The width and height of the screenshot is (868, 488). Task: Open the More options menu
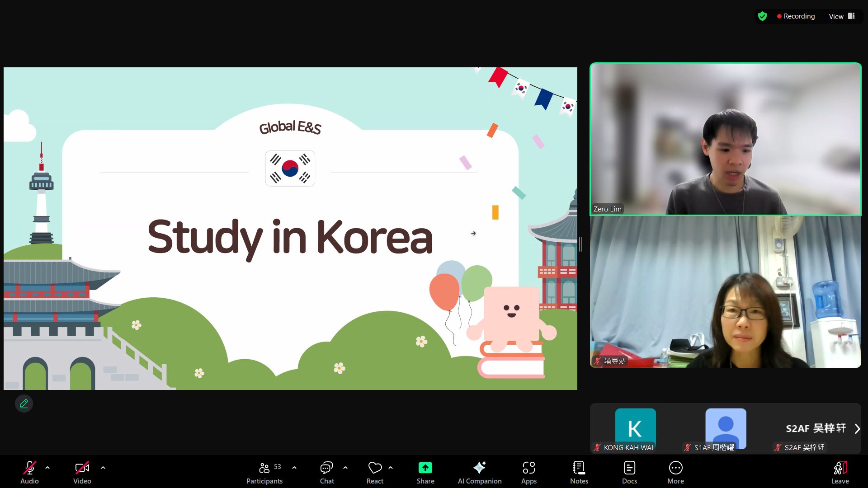675,472
